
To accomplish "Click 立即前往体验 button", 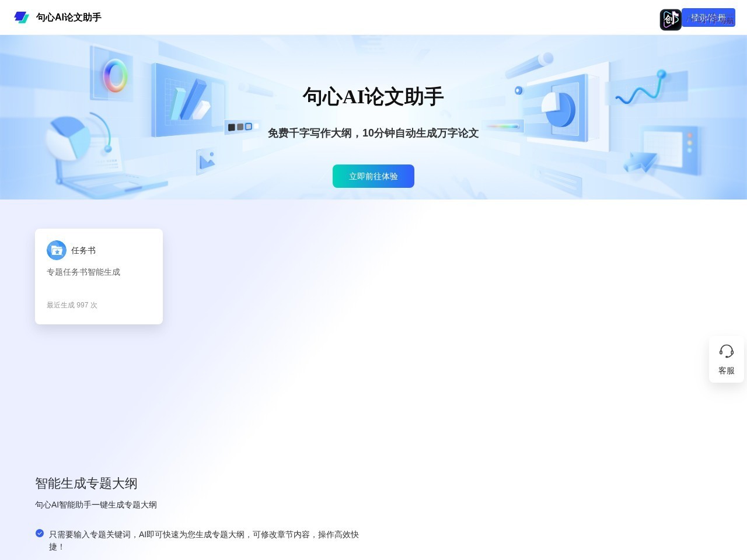I will pos(373,176).
